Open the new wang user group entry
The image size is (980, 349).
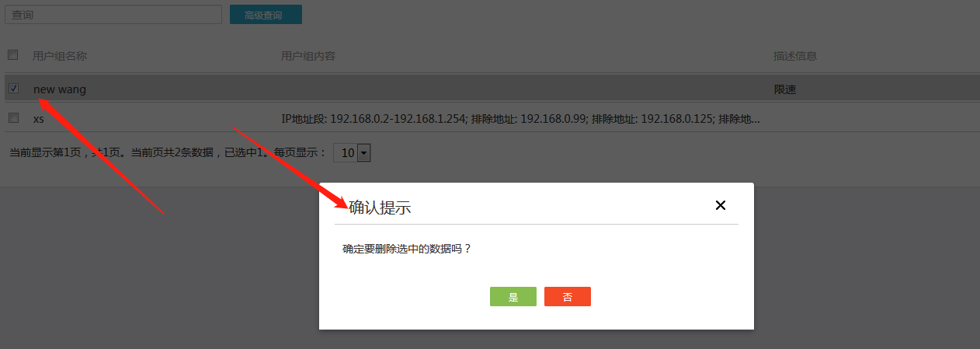point(60,89)
